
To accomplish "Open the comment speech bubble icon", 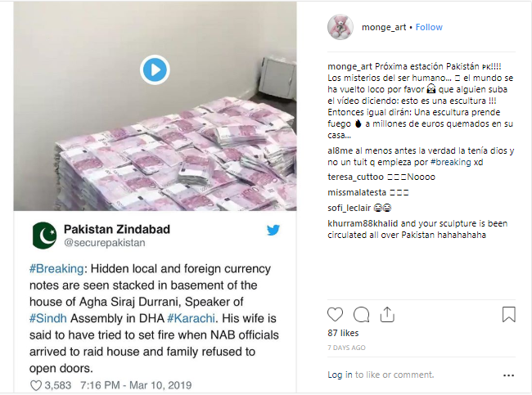I will pos(361,314).
